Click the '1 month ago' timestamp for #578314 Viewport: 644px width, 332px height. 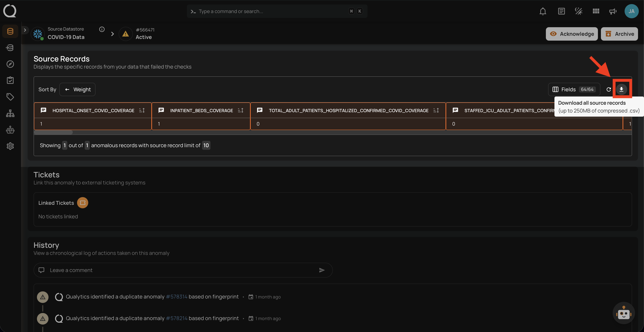point(268,297)
